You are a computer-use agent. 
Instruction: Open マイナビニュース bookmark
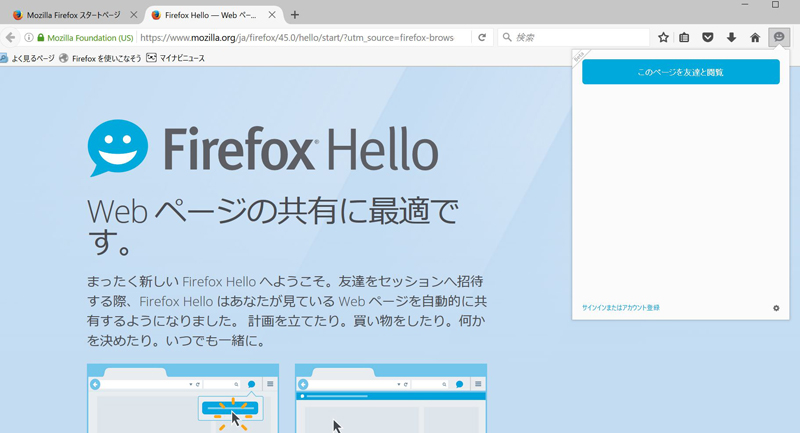(176, 58)
